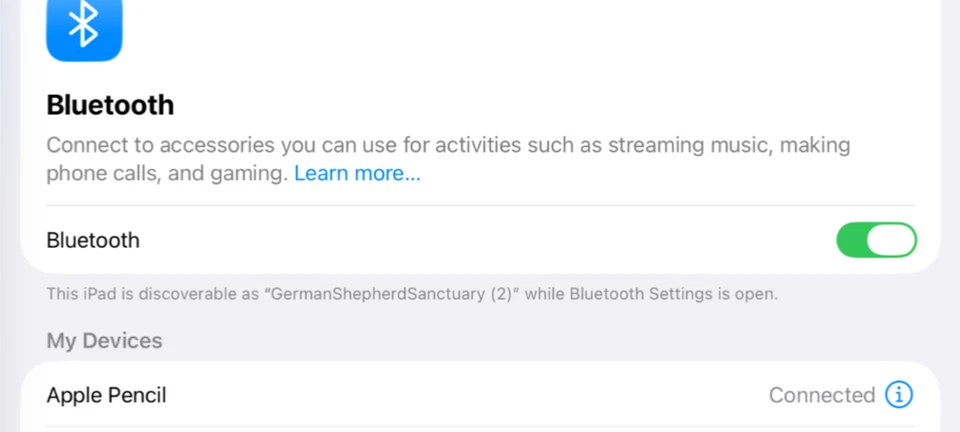Click the Bluetooth label beside the switch
Screen dimensions: 960x432
coord(93,240)
